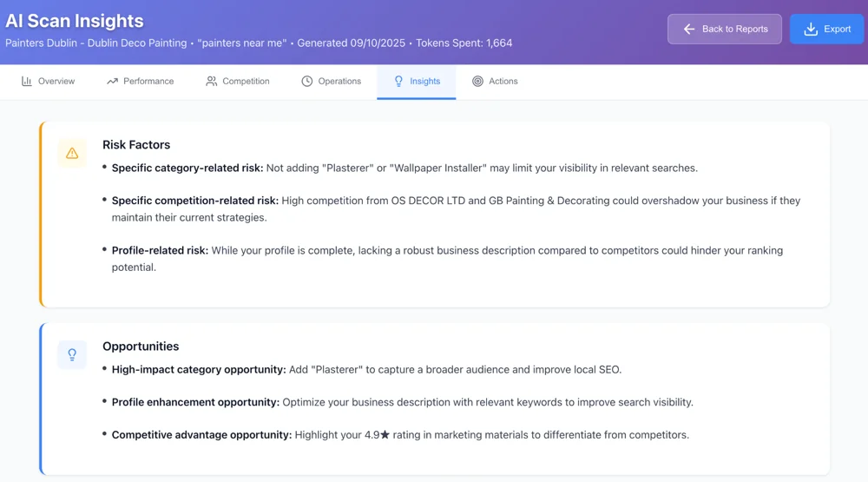Click the lightbulb icon in Opportunities card
Screen dimensions: 868x482
click(x=72, y=354)
